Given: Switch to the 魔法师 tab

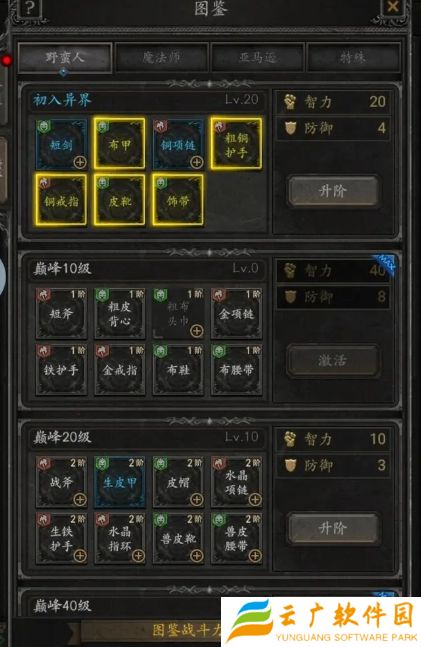Looking at the screenshot, I should tap(161, 57).
